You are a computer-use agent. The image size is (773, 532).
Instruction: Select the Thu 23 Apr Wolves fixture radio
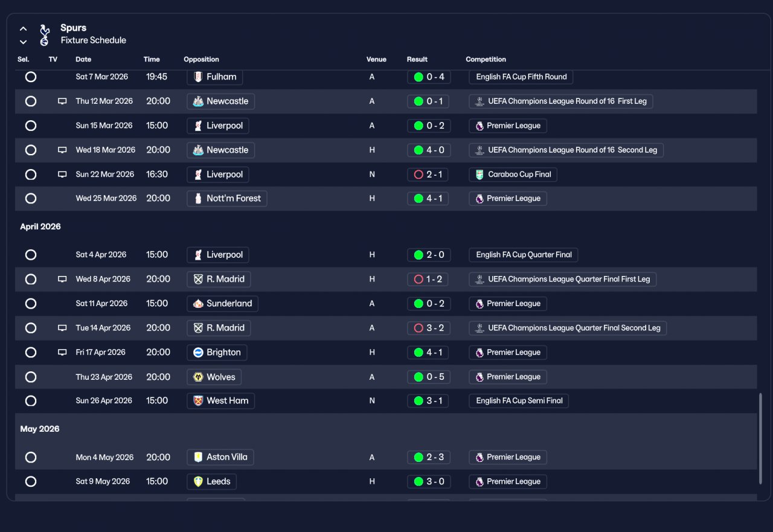point(31,377)
